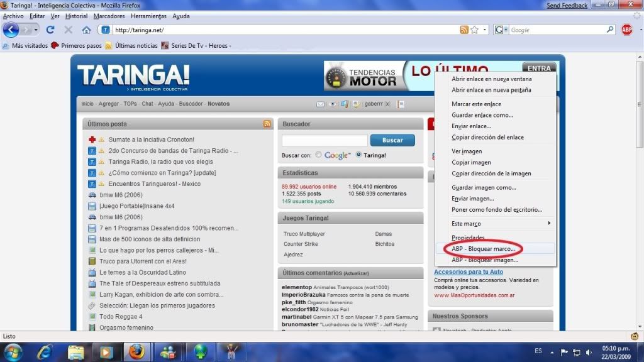Select Taringa! search radio button
Image resolution: width=644 pixels, height=362 pixels.
358,155
